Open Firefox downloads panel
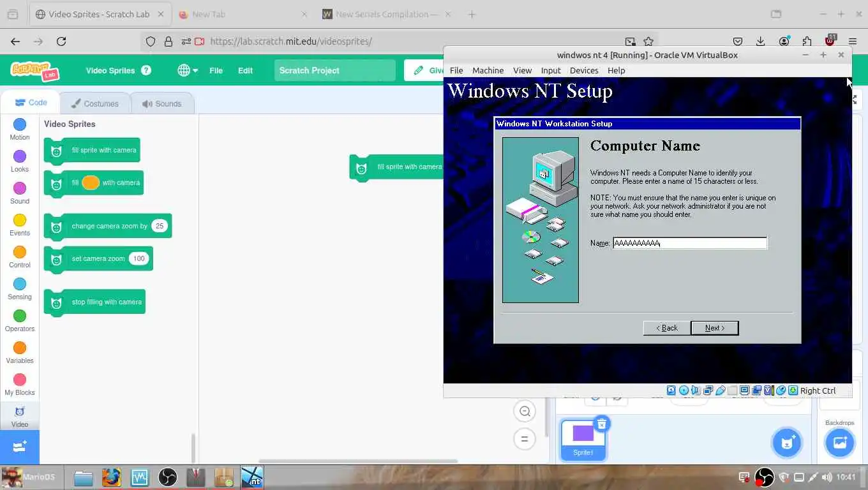This screenshot has height=490, width=868. [760, 41]
